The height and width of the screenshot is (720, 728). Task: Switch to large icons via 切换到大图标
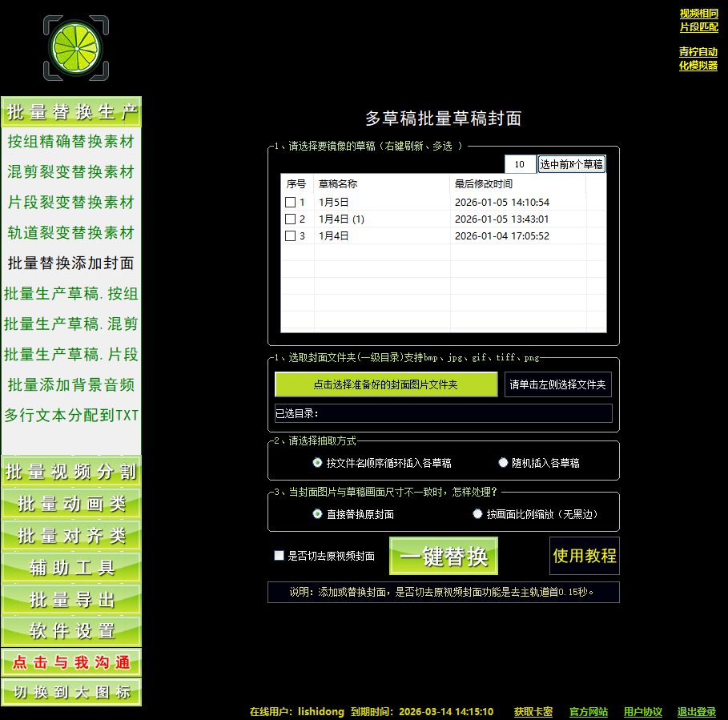click(x=71, y=692)
